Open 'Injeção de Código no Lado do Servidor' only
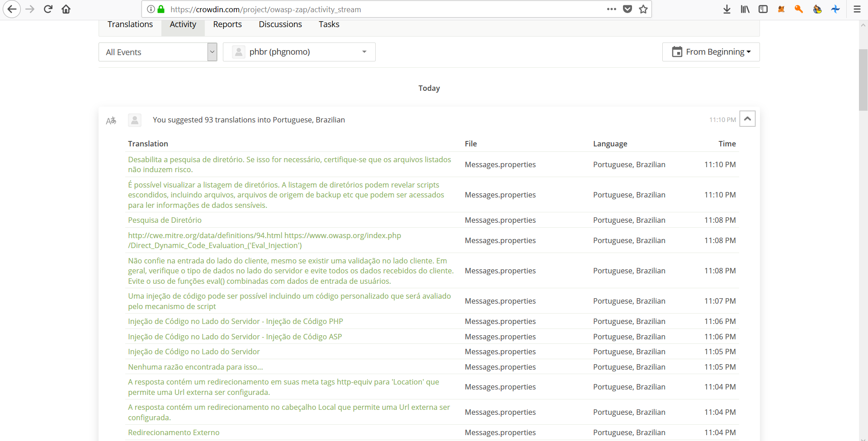Viewport: 868px width, 441px height. tap(194, 352)
